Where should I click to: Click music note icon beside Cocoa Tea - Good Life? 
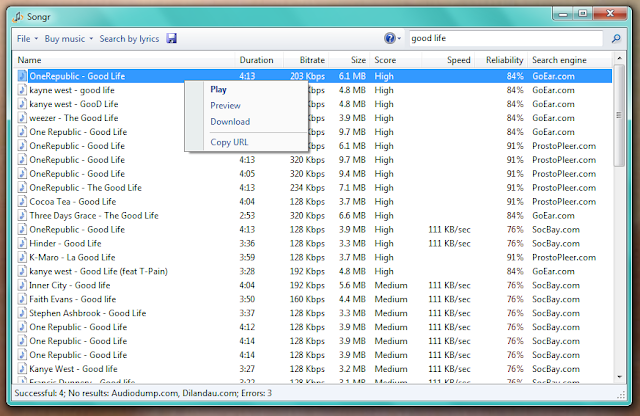(22, 202)
